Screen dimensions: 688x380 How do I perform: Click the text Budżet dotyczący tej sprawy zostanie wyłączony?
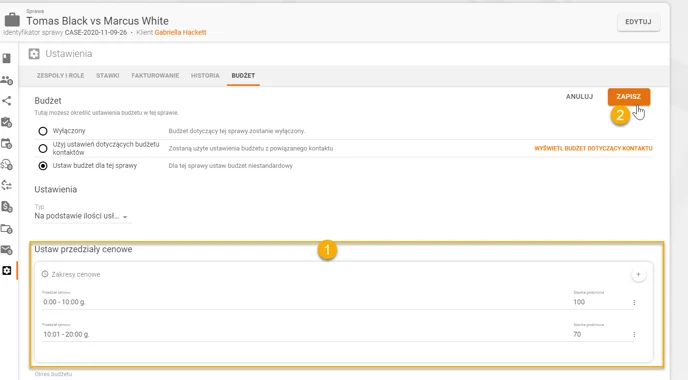(236, 131)
